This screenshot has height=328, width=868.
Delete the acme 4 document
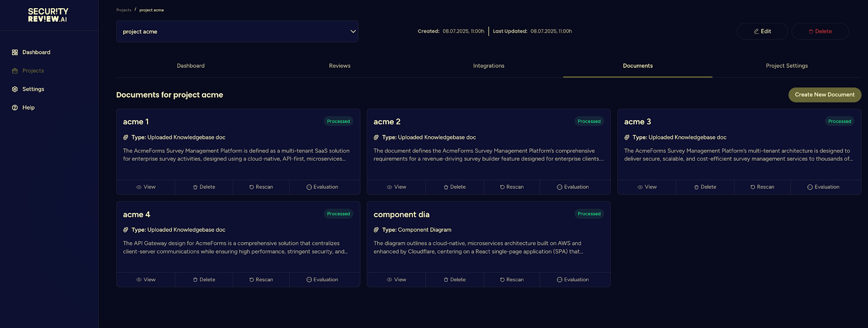[x=204, y=280]
